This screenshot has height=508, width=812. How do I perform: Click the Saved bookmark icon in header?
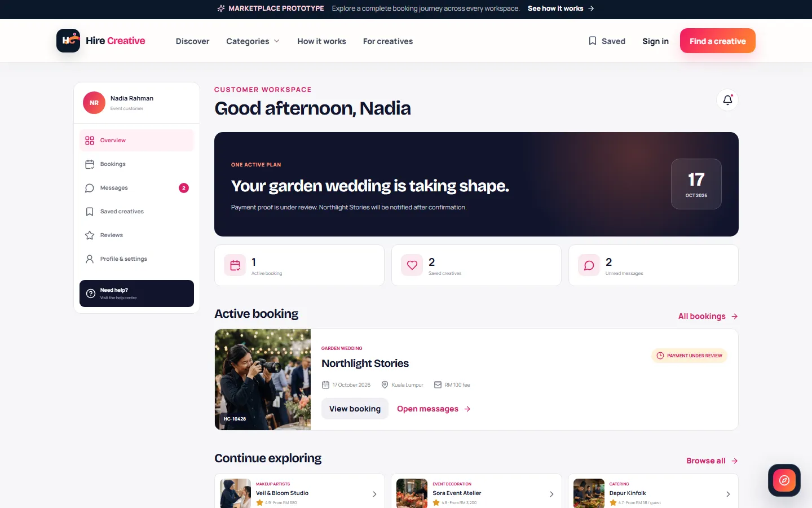click(593, 41)
